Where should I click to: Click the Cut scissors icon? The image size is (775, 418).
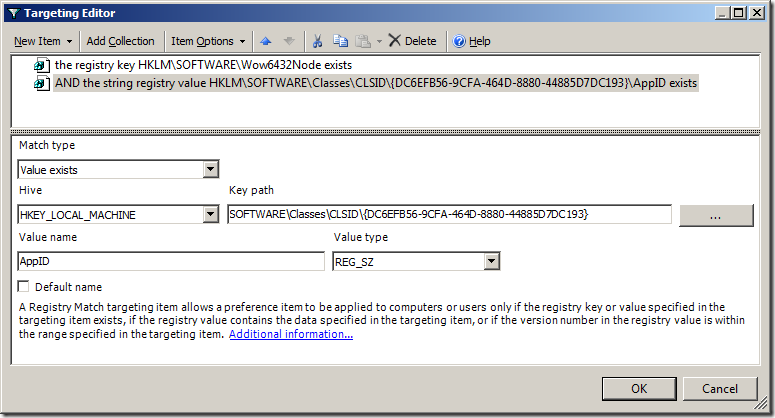[317, 41]
